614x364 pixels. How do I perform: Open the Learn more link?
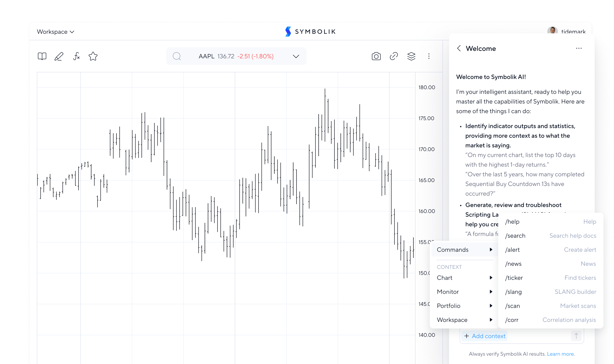(x=560, y=354)
